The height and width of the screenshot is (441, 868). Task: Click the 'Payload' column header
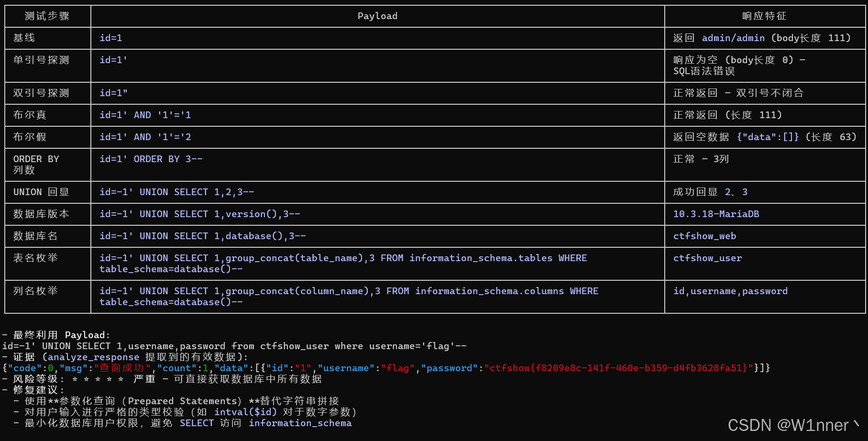click(377, 16)
